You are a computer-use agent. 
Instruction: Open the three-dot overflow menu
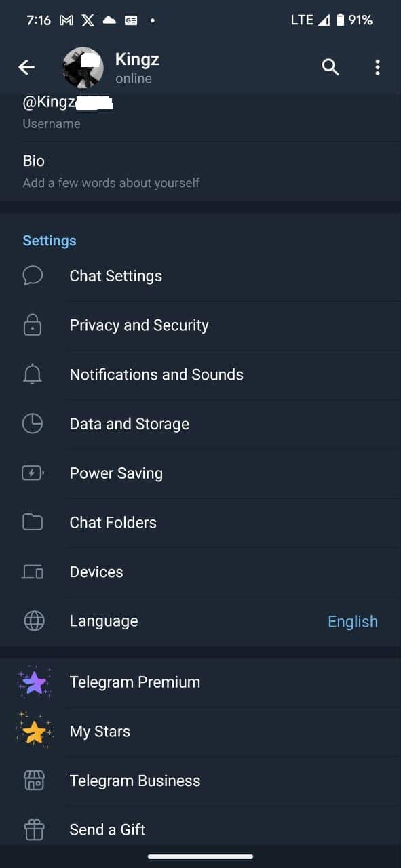coord(378,67)
